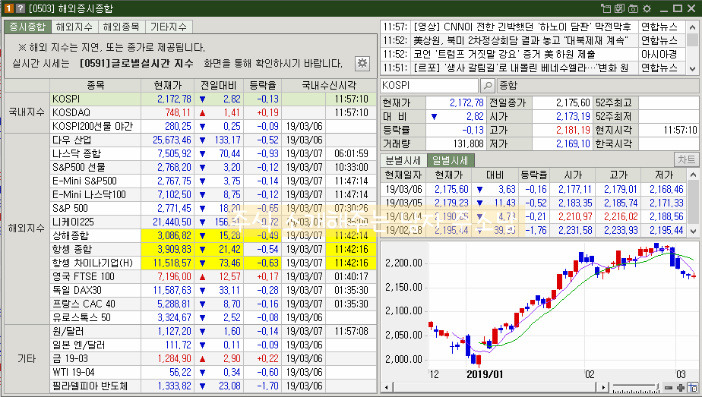Select the 나스닥 종합 row
The width and height of the screenshot is (702, 397).
[213, 154]
